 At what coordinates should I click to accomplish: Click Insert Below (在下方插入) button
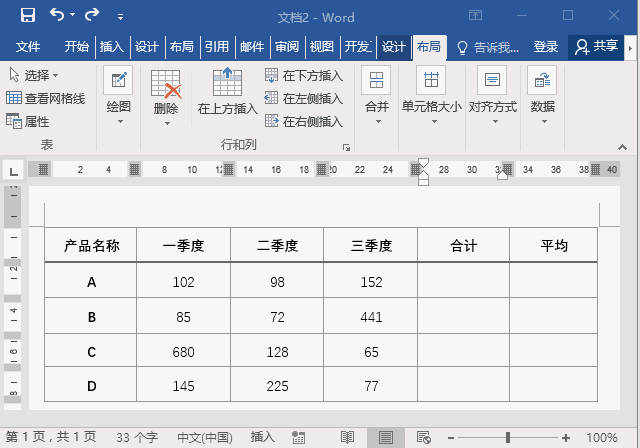coord(304,76)
